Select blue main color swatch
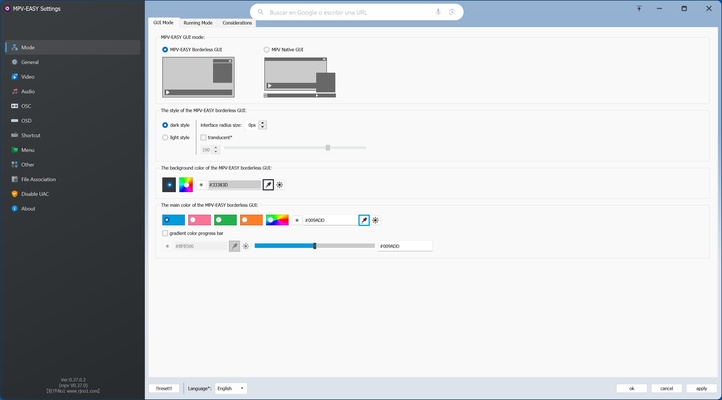 (174, 220)
